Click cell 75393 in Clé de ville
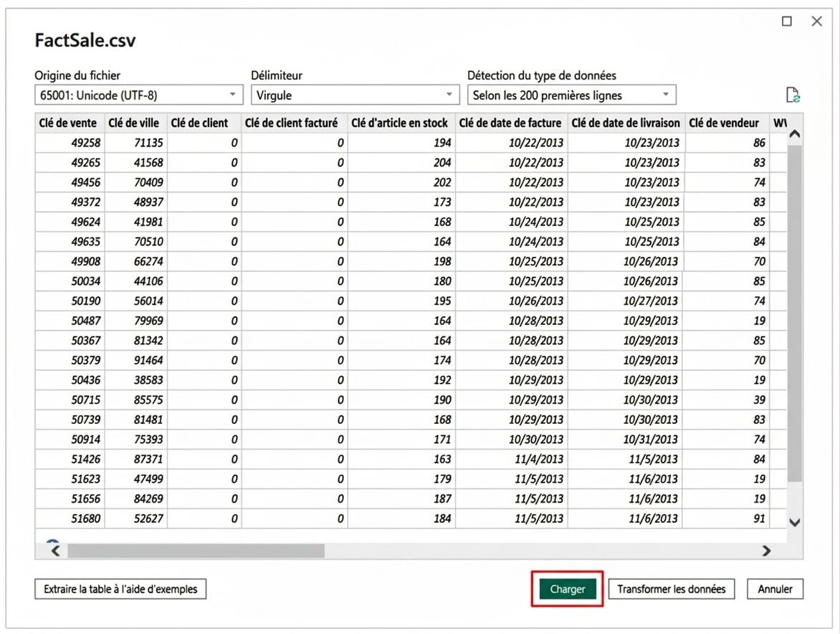Screen dimensions: 840x634 pyautogui.click(x=135, y=440)
